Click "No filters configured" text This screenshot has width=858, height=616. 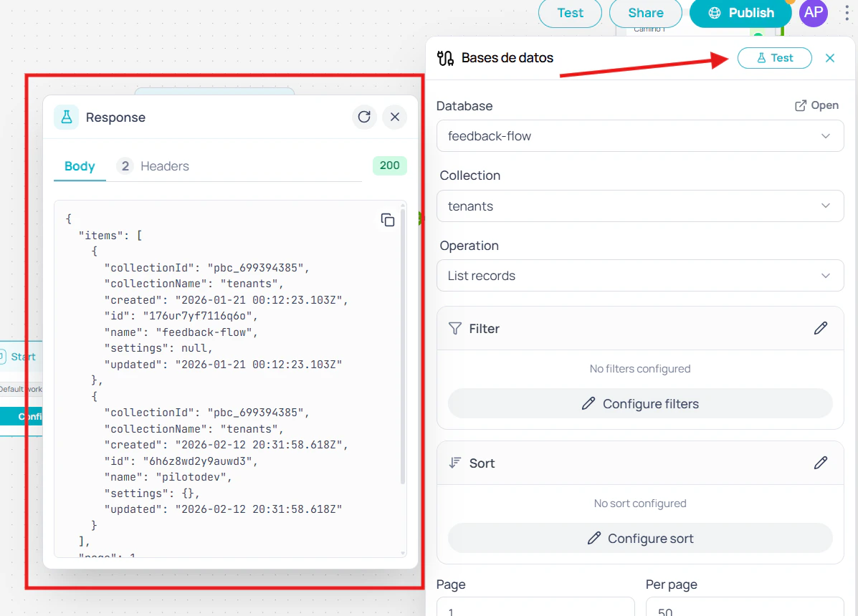point(640,369)
